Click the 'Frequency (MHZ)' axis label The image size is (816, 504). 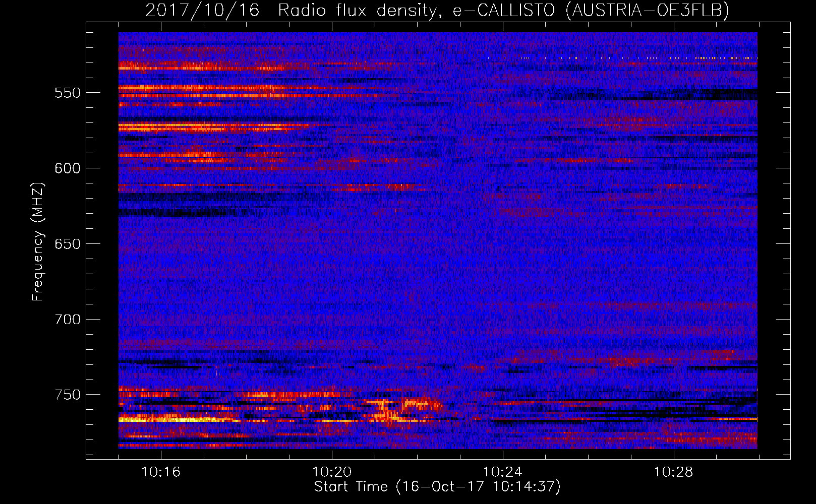38,241
